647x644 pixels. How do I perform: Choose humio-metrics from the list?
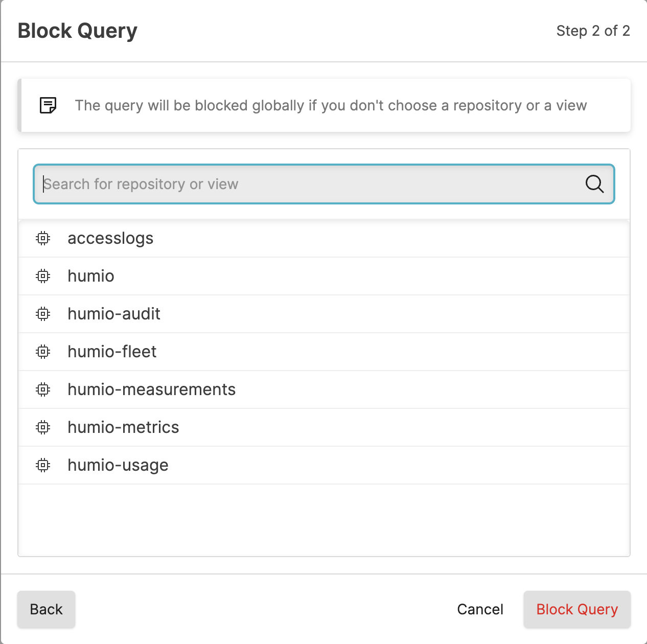coord(123,427)
